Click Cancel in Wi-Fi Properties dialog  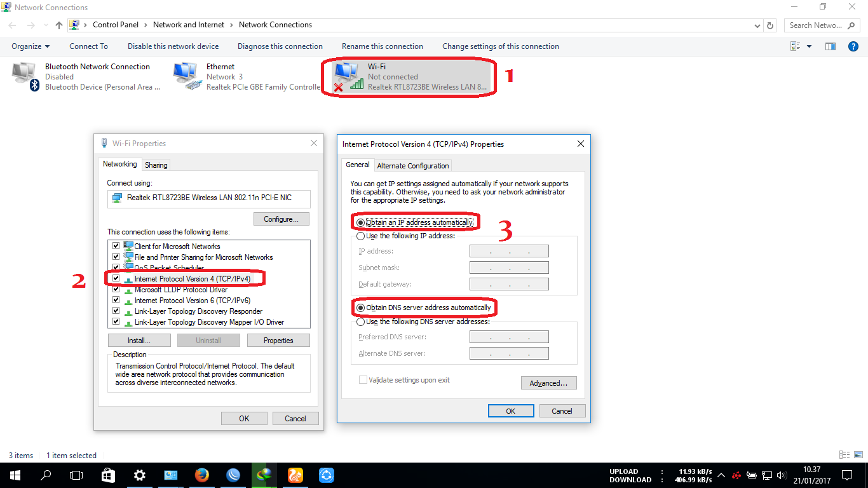coord(295,419)
